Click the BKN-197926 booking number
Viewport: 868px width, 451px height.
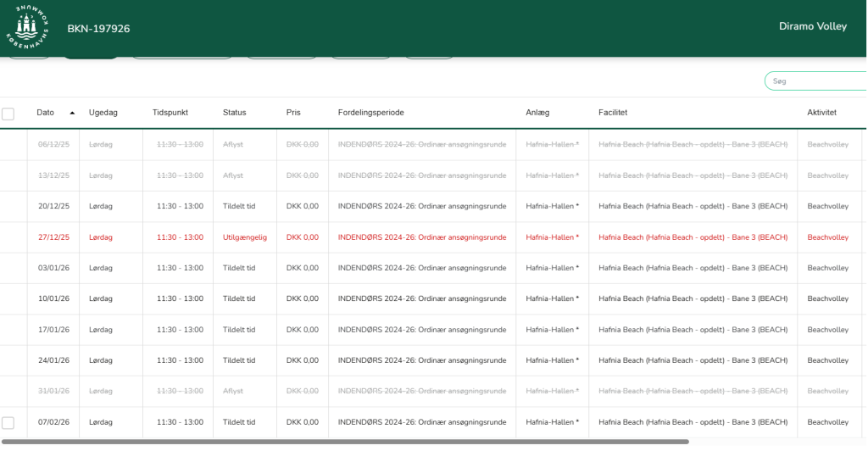click(98, 29)
